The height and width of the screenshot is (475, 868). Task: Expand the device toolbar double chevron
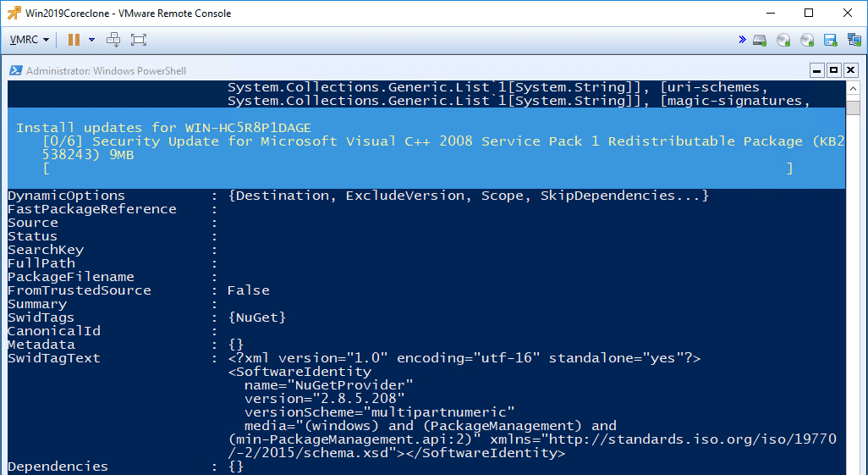742,40
